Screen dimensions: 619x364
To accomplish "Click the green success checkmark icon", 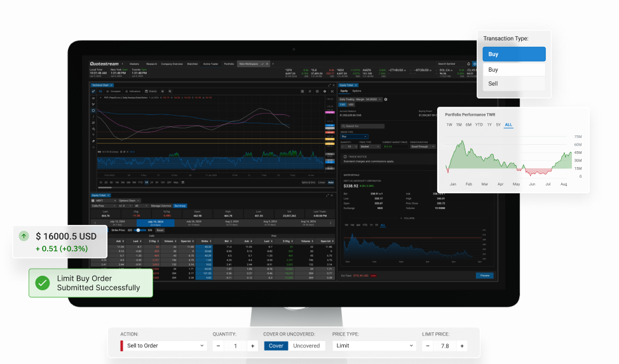I will [42, 283].
